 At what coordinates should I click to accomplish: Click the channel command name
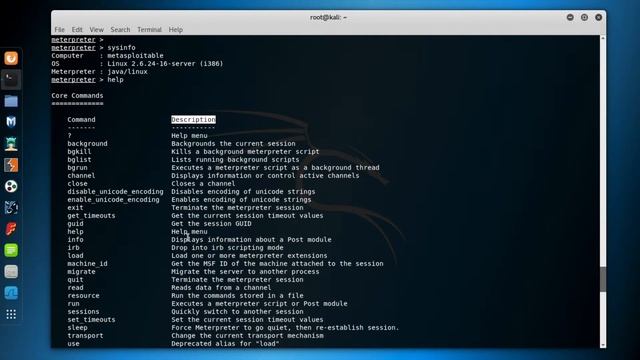[x=81, y=176]
